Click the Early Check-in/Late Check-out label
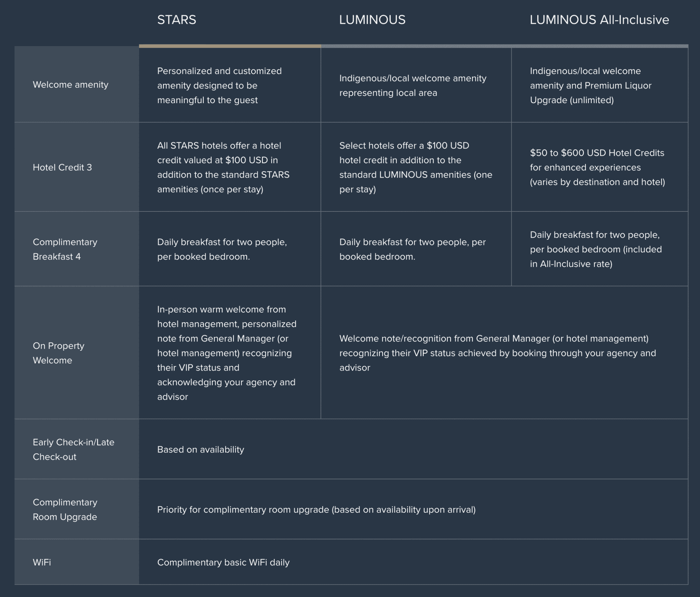Viewport: 700px width, 597px height. tap(73, 449)
